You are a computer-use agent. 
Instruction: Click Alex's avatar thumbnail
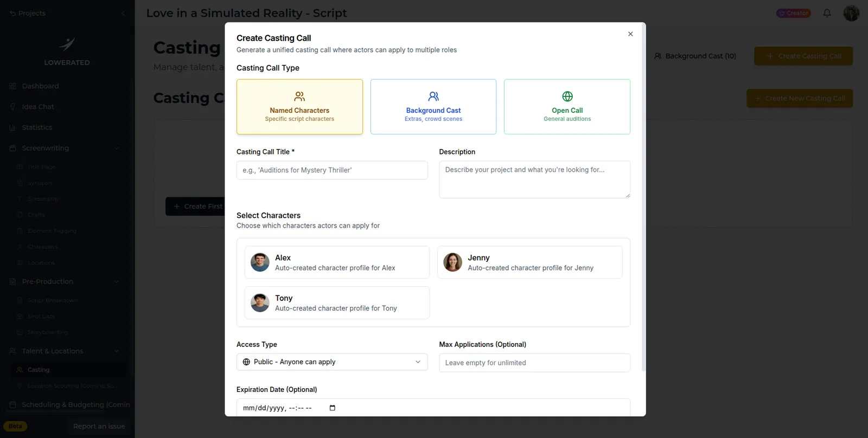(x=260, y=262)
